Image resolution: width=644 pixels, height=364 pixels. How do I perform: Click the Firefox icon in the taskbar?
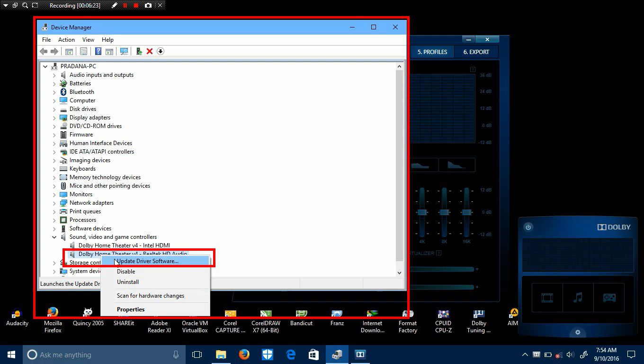point(244,355)
